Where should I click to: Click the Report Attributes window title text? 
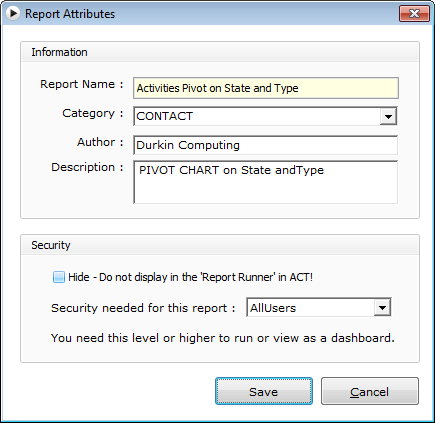(70, 14)
